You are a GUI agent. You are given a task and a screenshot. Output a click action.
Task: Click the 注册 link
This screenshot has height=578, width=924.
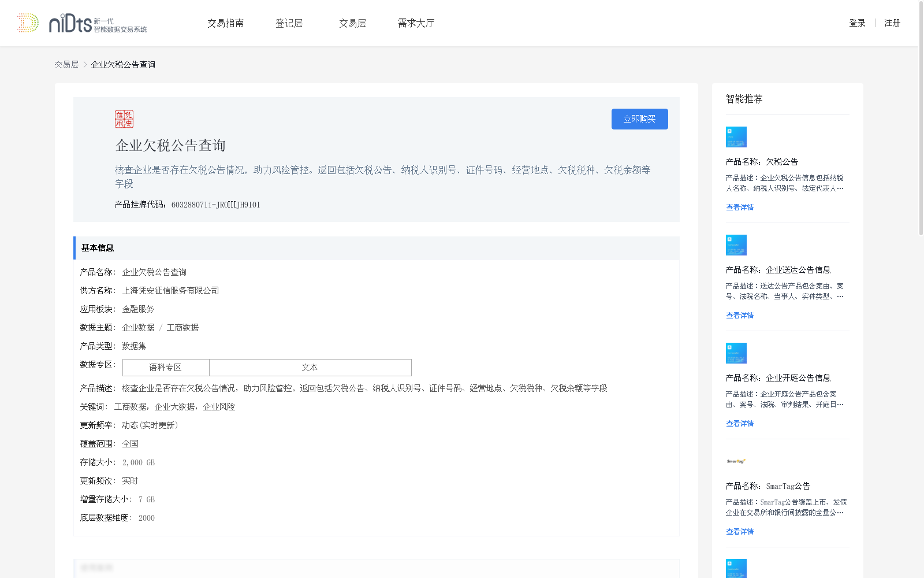coord(892,23)
